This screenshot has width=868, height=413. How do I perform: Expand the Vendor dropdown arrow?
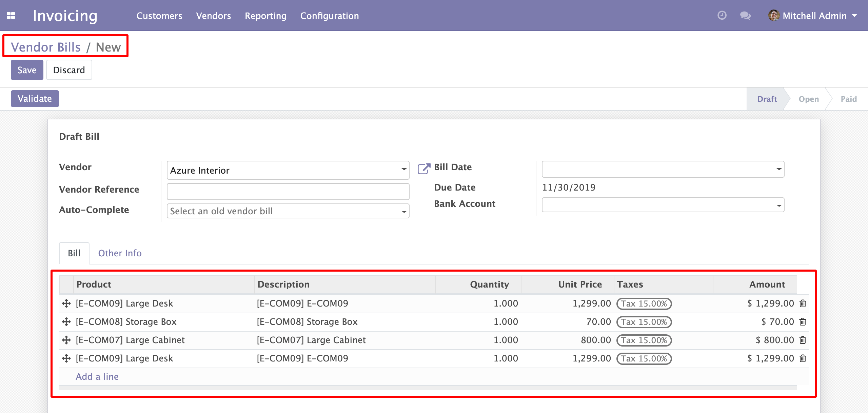point(404,170)
